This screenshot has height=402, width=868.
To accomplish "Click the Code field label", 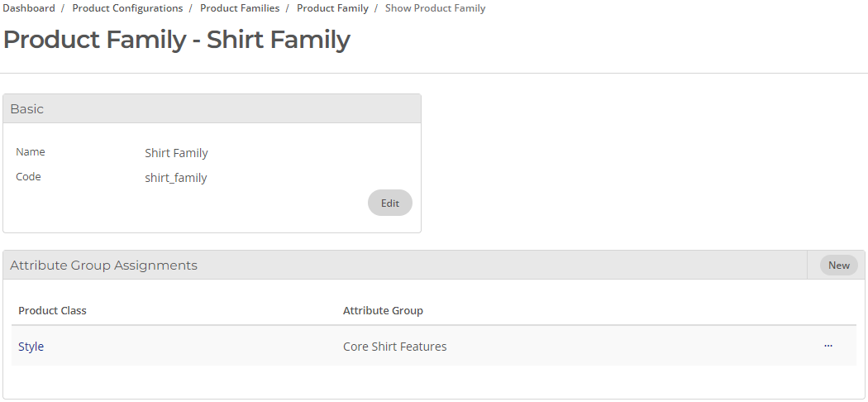I will [x=28, y=177].
